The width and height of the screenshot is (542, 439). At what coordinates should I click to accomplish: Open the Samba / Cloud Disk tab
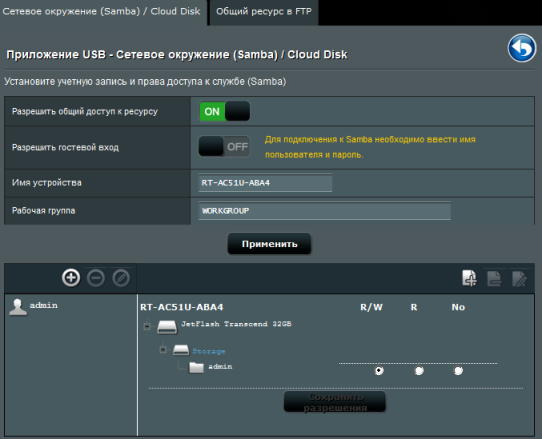click(x=102, y=12)
